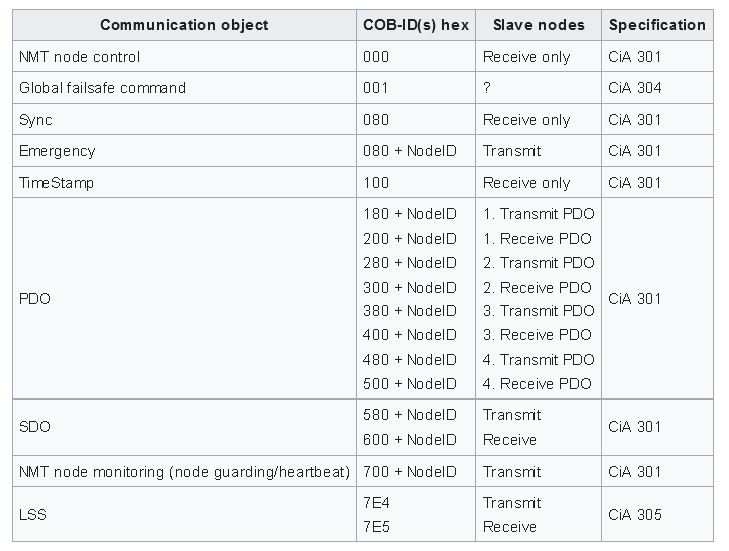Click the Specification column header
Image resolution: width=729 pixels, height=551 pixels.
click(657, 25)
